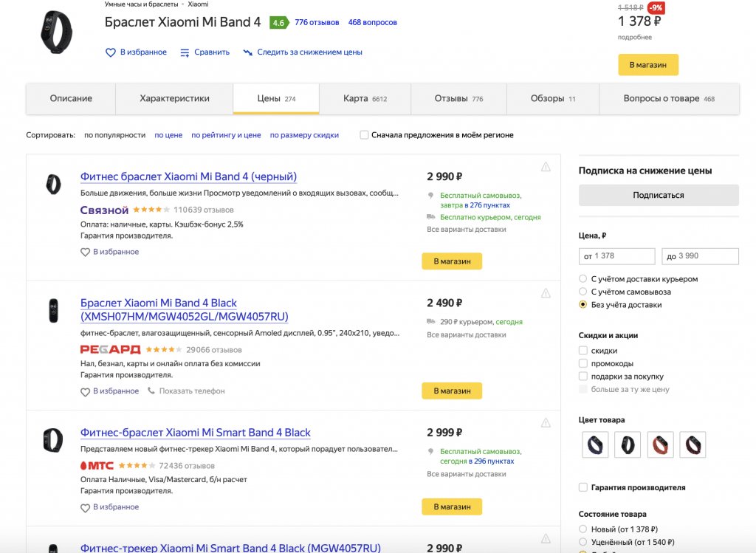Image resolution: width=756 pixels, height=553 pixels.
Task: Enable Сначала предложения в моём регионе checkbox
Action: click(x=364, y=135)
